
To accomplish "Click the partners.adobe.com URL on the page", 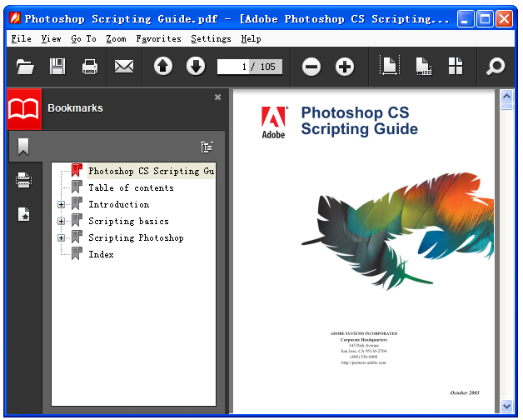I will (x=364, y=362).
